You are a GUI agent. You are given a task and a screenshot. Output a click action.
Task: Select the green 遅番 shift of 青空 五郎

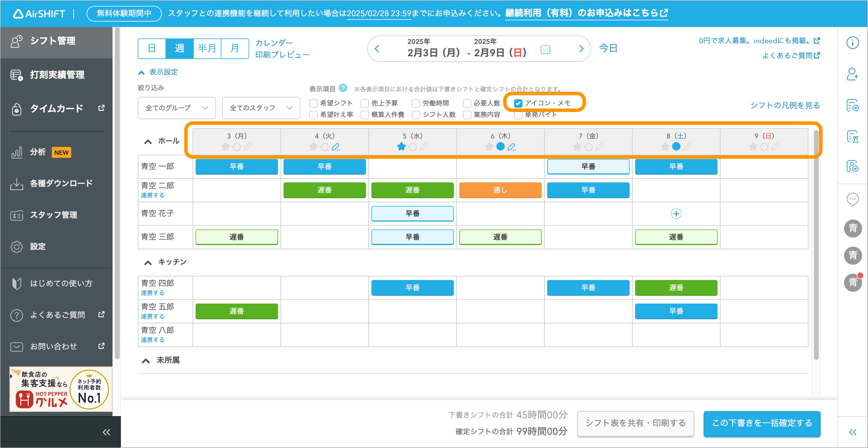click(237, 311)
